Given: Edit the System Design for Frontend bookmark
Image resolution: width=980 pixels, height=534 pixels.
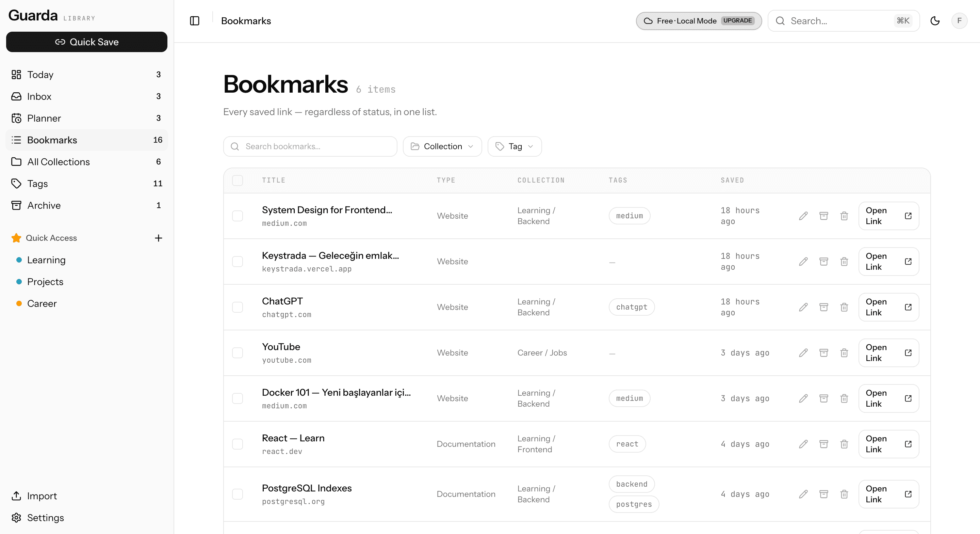Looking at the screenshot, I should click(803, 216).
